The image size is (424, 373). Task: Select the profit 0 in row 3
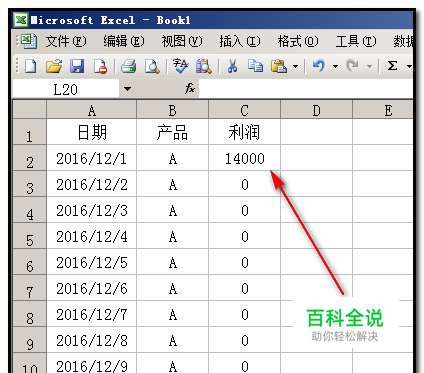[x=244, y=184]
